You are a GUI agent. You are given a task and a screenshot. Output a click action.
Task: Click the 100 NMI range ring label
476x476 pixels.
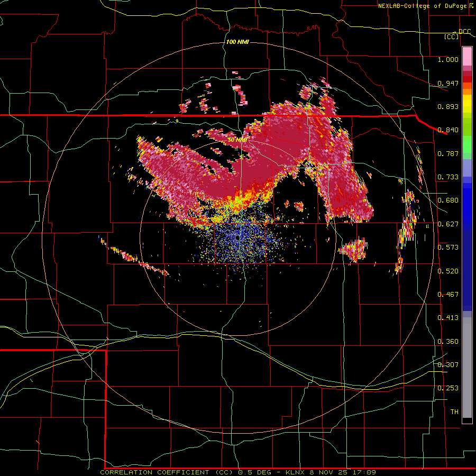point(237,42)
